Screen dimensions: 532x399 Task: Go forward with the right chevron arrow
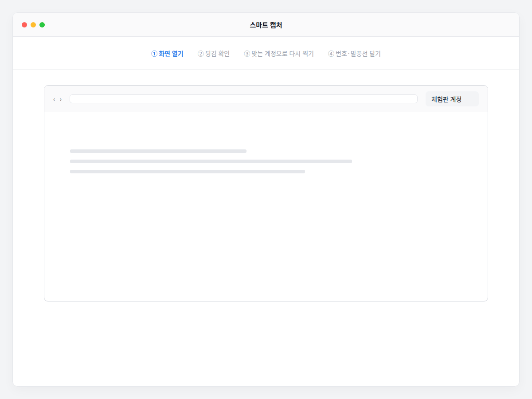point(61,99)
